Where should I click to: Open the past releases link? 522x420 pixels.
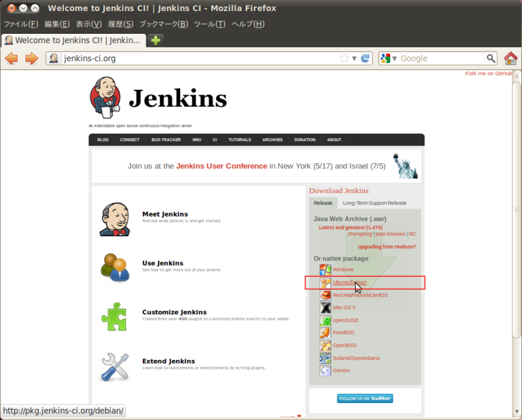click(x=390, y=234)
